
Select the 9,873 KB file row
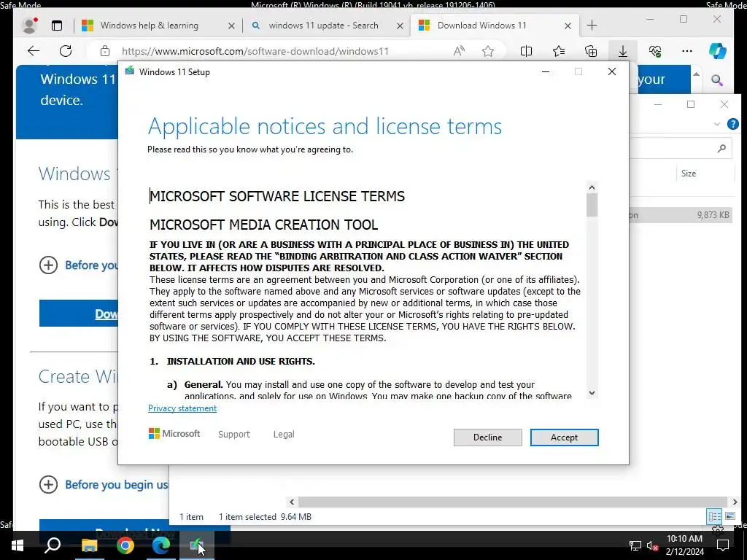[x=681, y=215]
